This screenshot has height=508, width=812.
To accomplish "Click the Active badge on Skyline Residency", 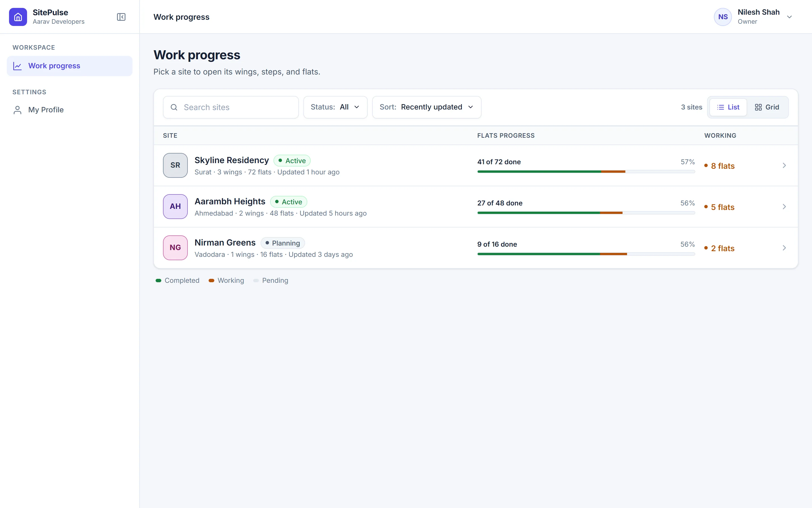I will [x=292, y=161].
